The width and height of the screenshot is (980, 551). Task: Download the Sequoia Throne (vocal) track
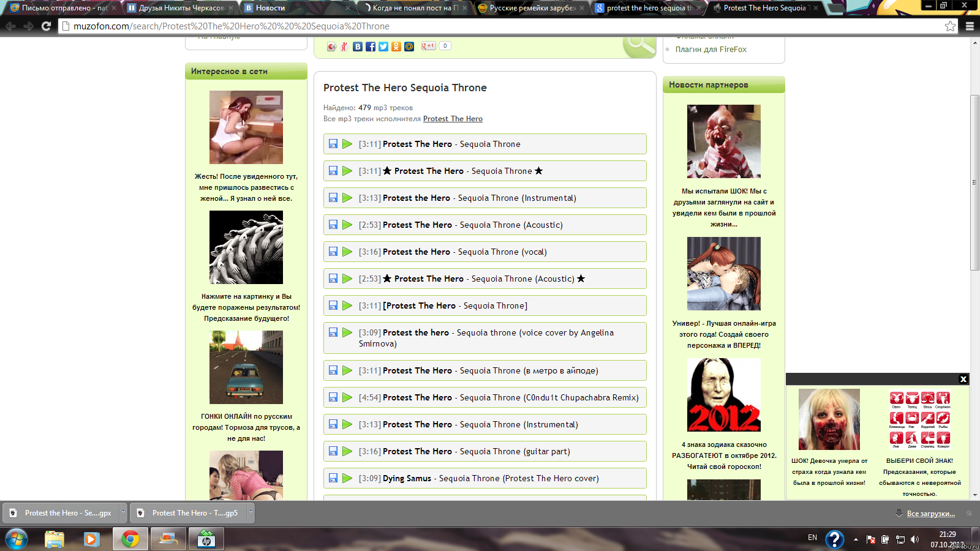pyautogui.click(x=333, y=252)
